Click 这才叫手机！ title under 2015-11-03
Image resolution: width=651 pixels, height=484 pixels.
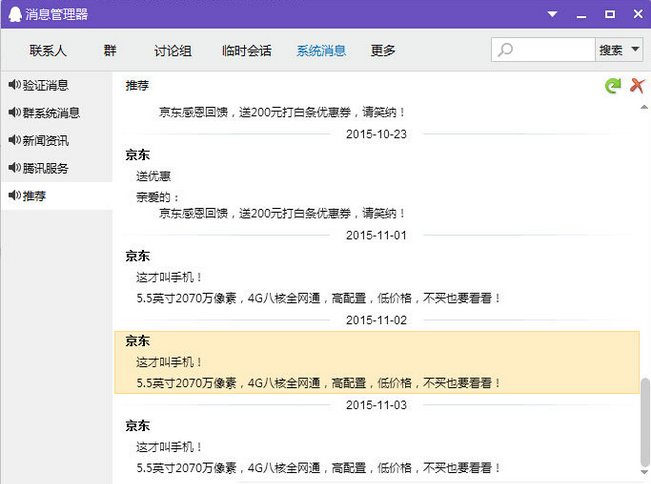pos(169,447)
